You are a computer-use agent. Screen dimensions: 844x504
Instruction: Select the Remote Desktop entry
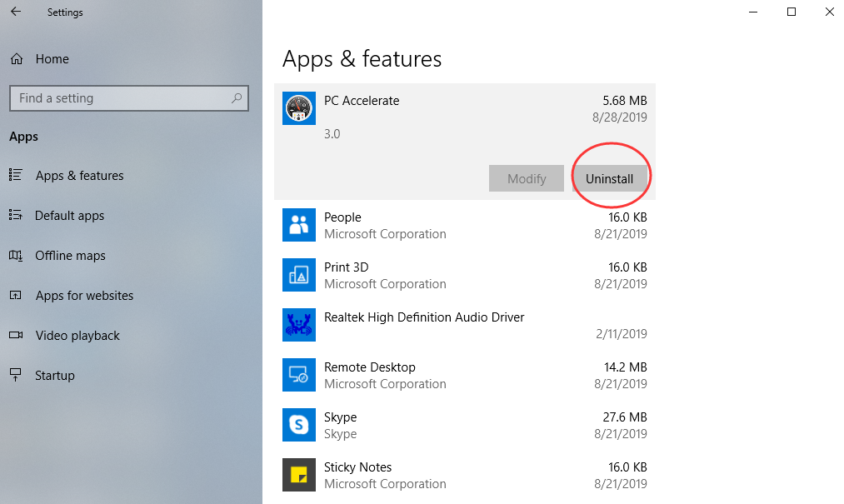[x=465, y=375]
